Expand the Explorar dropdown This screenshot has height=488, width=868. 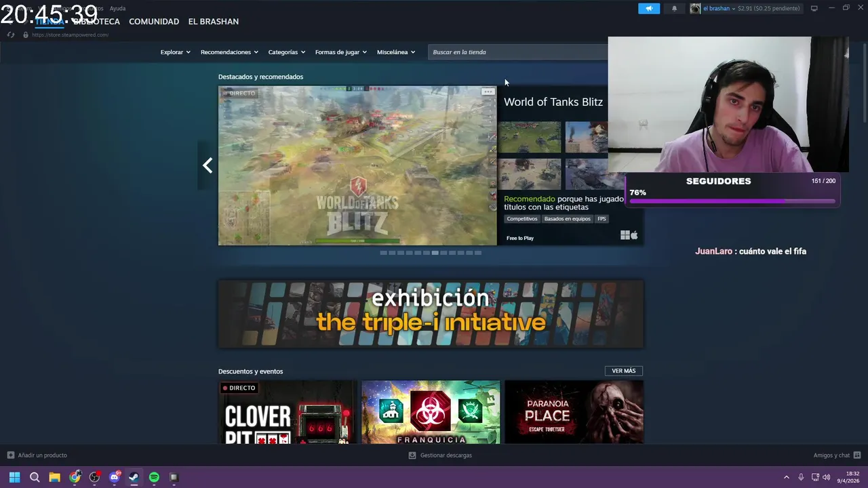(x=175, y=52)
